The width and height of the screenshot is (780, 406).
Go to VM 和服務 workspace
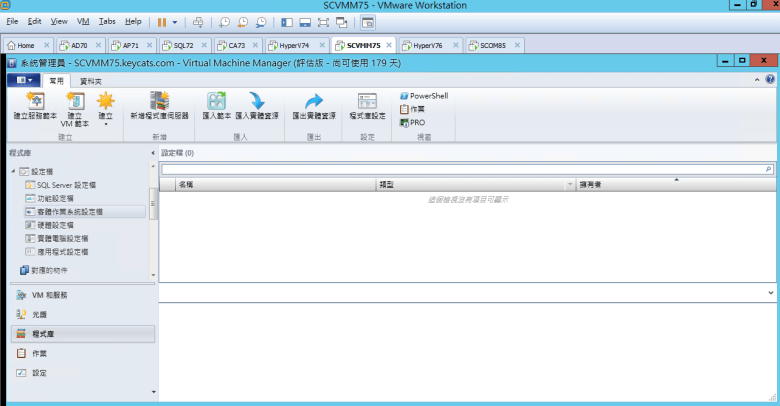coord(51,296)
